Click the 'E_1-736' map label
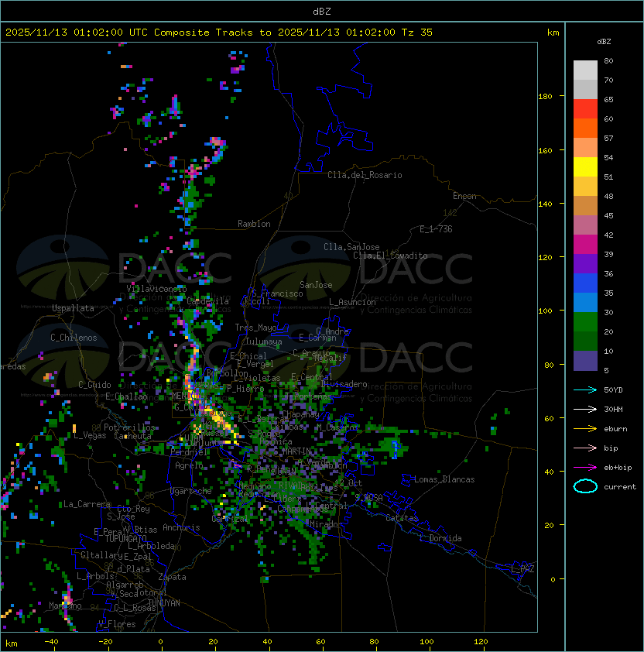The width and height of the screenshot is (644, 652). tap(436, 229)
